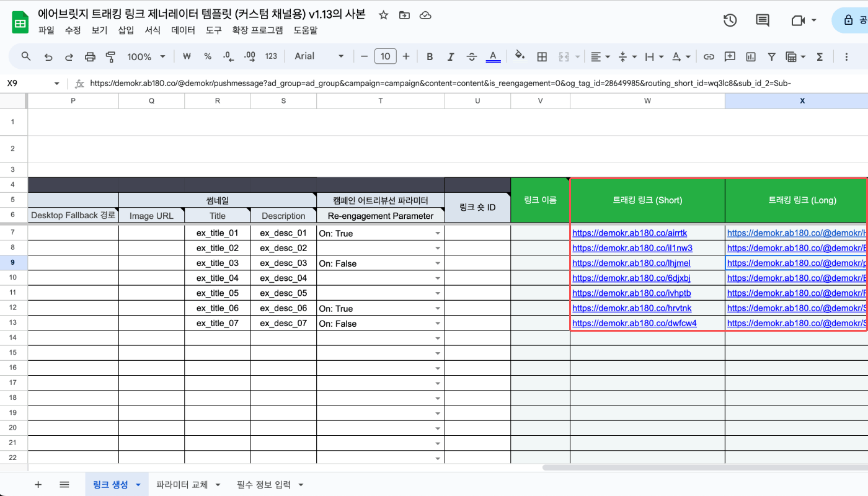
Task: Open the 'On: False' dropdown in row 9
Action: pos(438,263)
